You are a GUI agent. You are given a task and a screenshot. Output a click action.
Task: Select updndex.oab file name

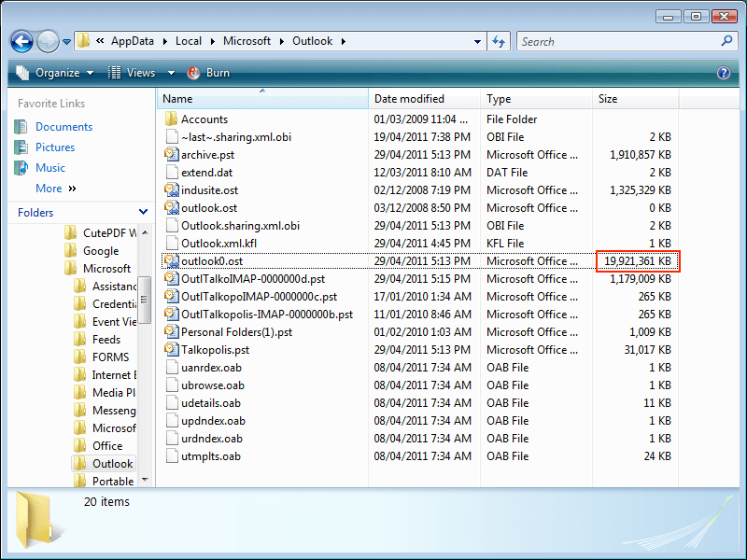pos(213,421)
